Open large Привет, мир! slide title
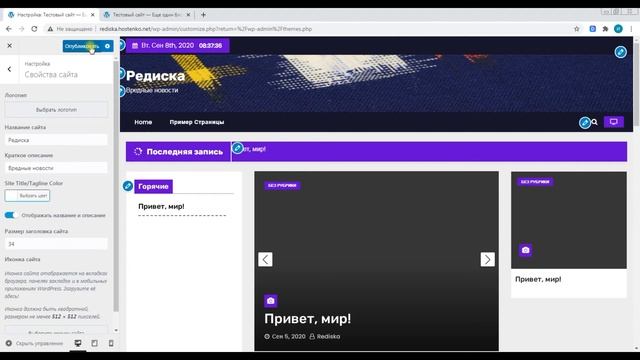Screen dimensions: 640x360 tap(307, 318)
